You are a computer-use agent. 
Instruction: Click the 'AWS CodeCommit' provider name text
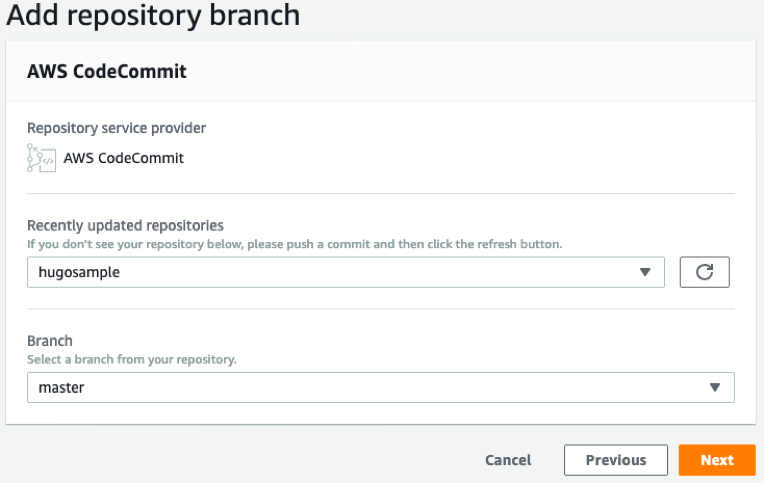124,158
